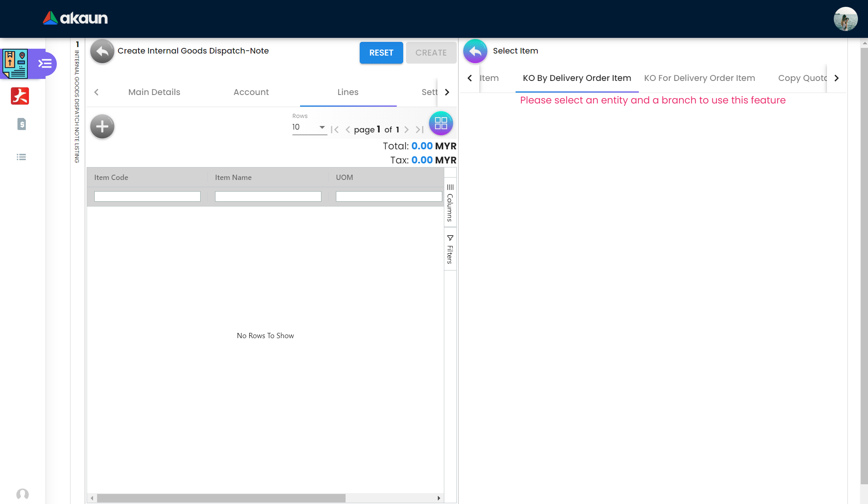Click the grid view toggle icon
Screen dimensions: 868x504
click(x=441, y=123)
